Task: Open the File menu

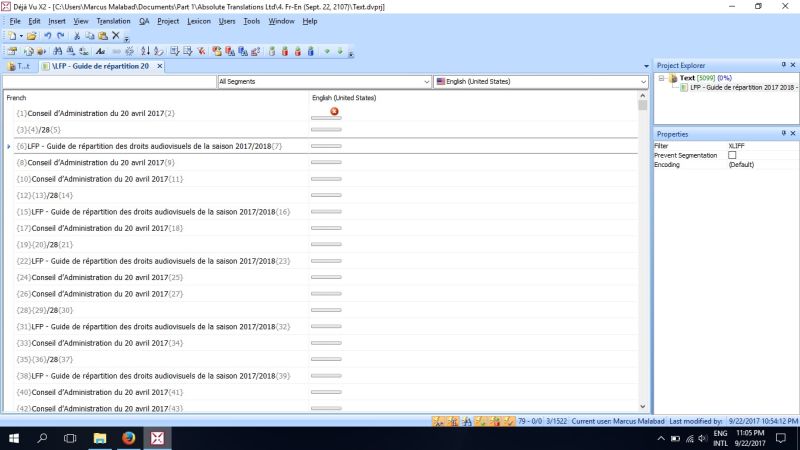Action: point(15,21)
